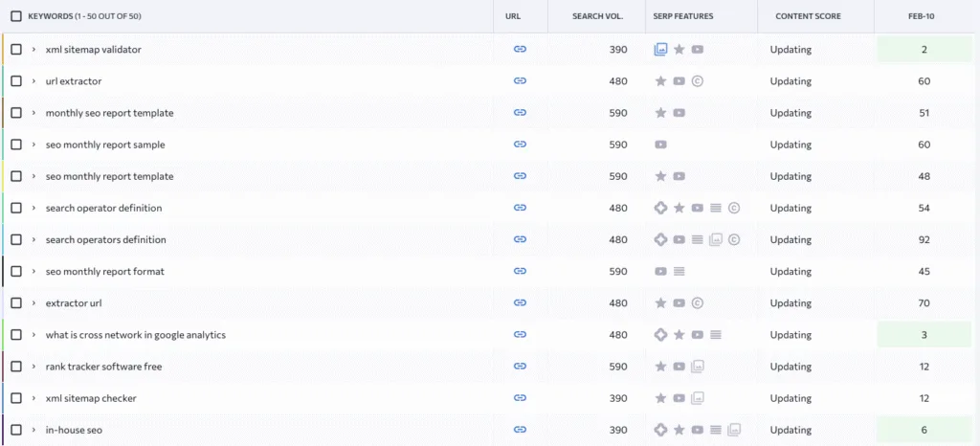Check the url extractor row checkbox
This screenshot has width=980, height=446.
(x=16, y=81)
